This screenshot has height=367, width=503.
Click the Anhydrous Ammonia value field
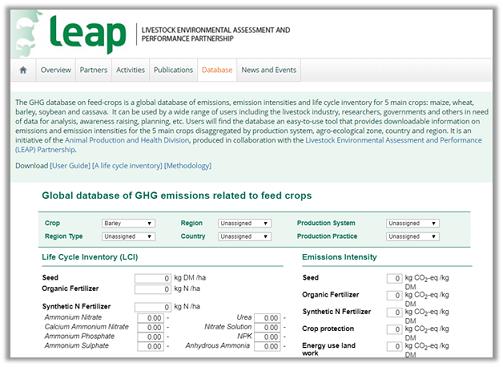(x=267, y=346)
